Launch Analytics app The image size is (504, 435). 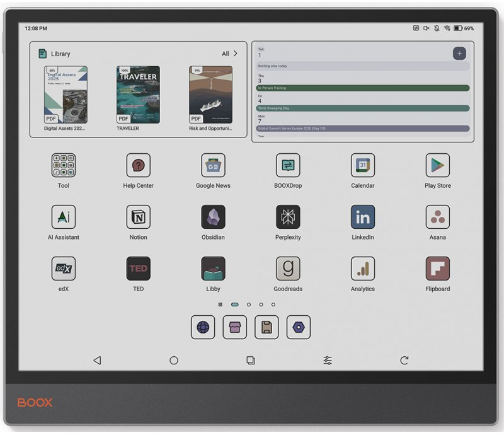click(363, 269)
